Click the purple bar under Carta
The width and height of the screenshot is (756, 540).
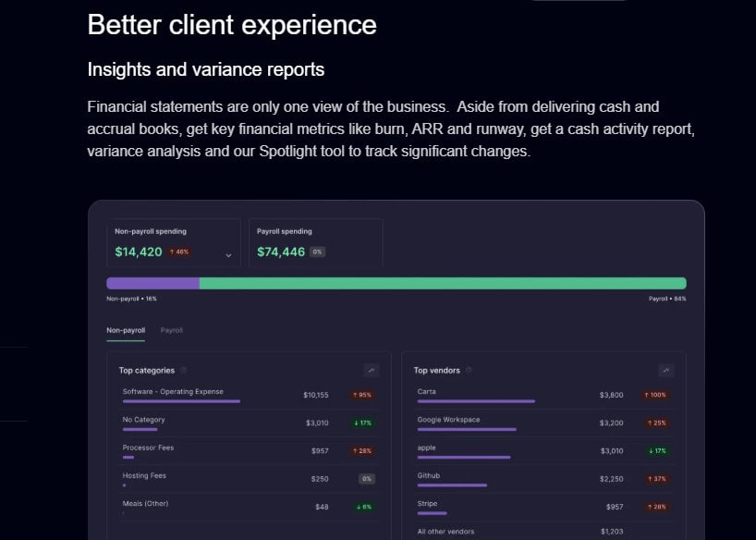point(476,401)
